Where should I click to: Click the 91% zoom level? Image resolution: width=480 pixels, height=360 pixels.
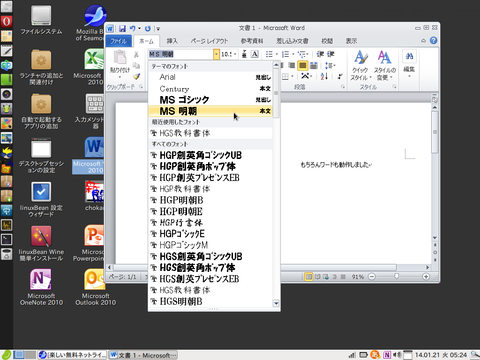pos(358,277)
